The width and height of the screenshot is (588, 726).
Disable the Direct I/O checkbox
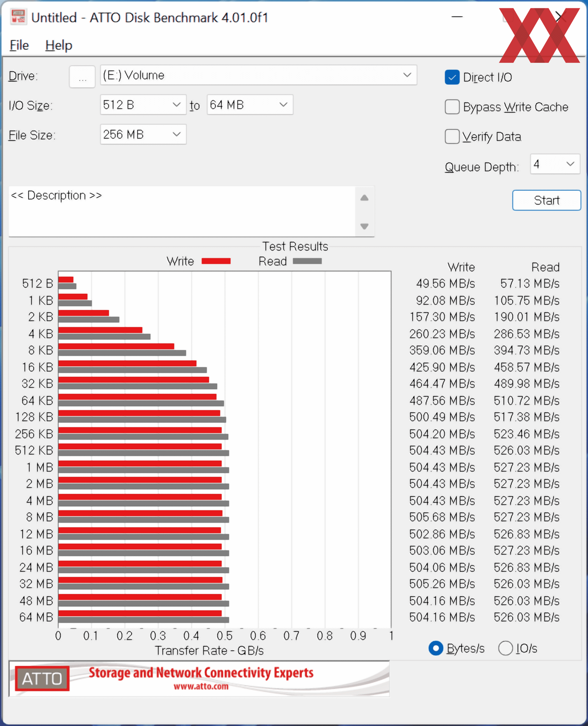452,77
